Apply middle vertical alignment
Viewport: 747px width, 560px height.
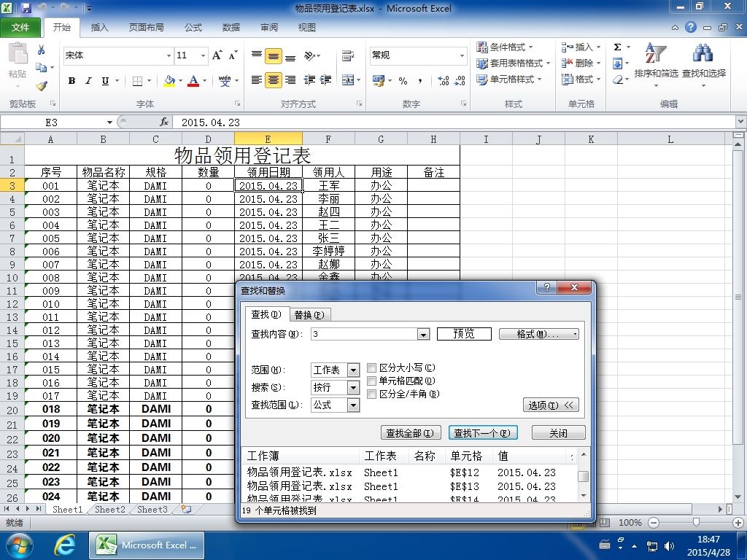(274, 56)
